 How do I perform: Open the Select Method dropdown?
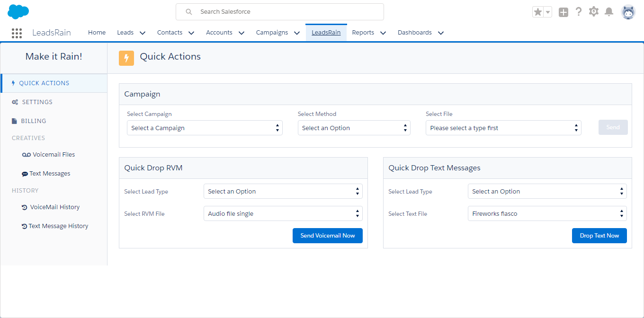tap(354, 128)
